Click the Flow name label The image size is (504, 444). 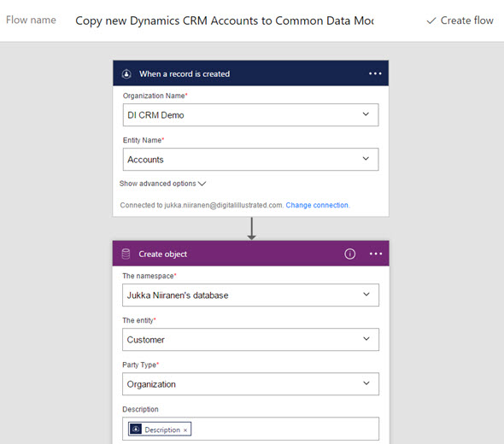click(31, 20)
